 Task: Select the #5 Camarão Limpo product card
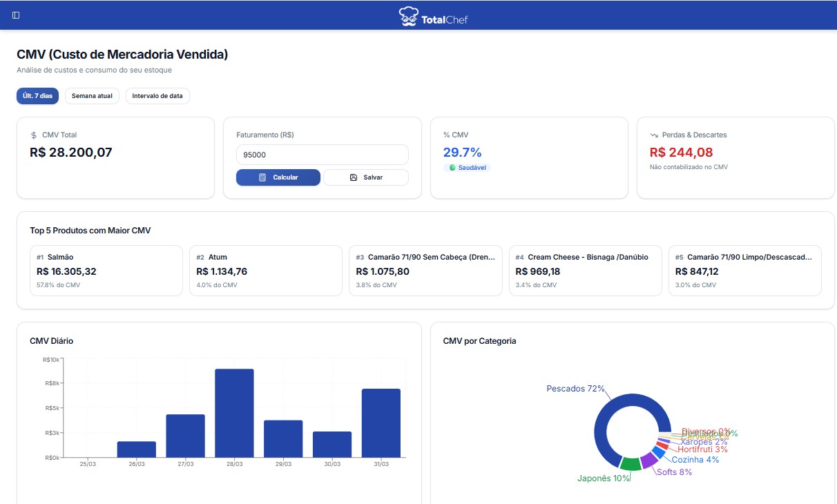[744, 271]
